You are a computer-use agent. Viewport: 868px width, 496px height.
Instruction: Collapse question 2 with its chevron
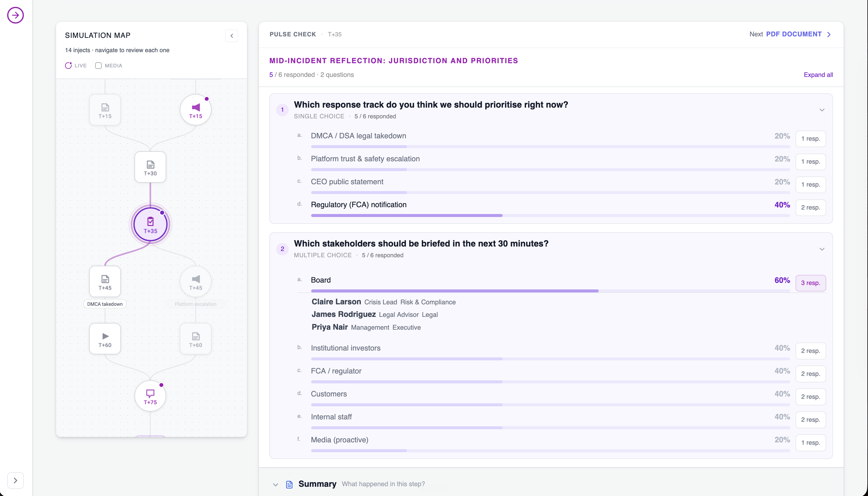822,249
